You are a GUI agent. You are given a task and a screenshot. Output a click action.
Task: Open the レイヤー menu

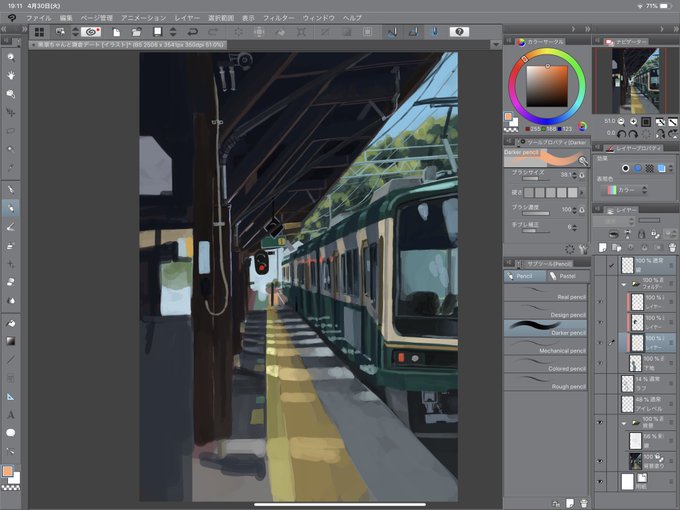point(187,18)
